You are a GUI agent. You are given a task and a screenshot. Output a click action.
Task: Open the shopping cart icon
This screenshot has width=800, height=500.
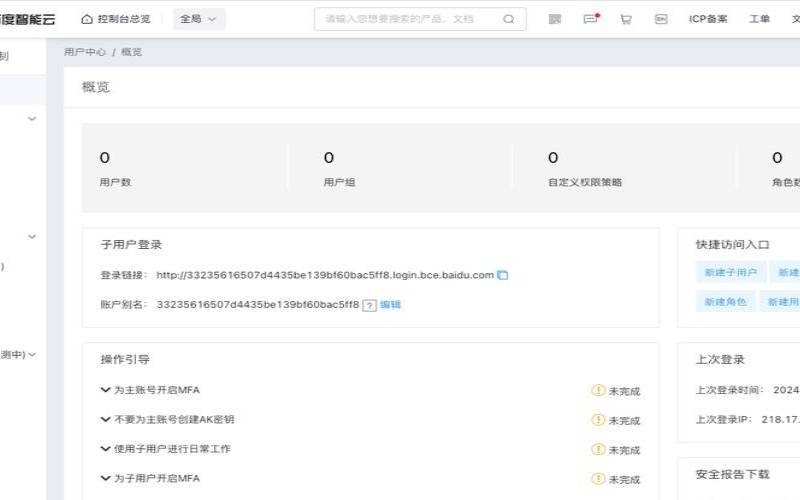coord(626,19)
